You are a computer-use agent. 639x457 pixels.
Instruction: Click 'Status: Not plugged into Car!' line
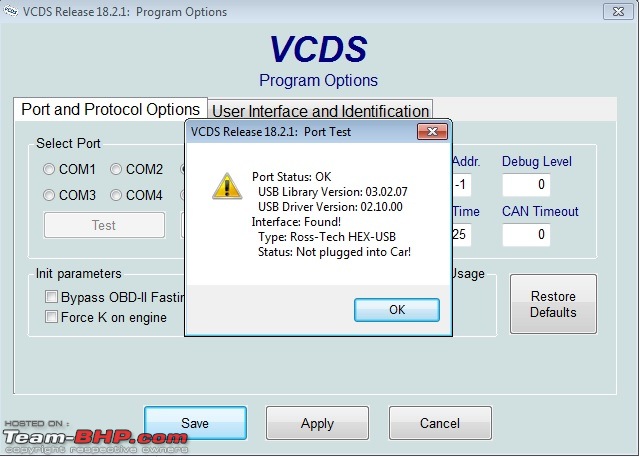coord(334,252)
